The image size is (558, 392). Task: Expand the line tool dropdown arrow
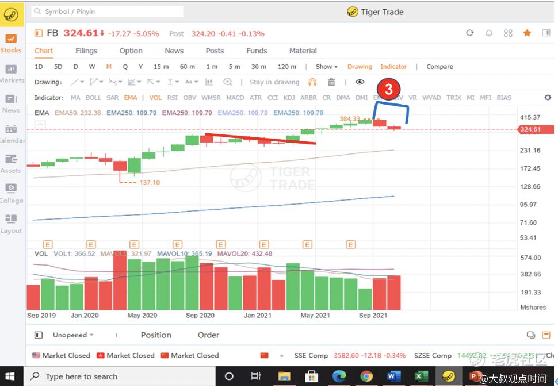coord(82,82)
